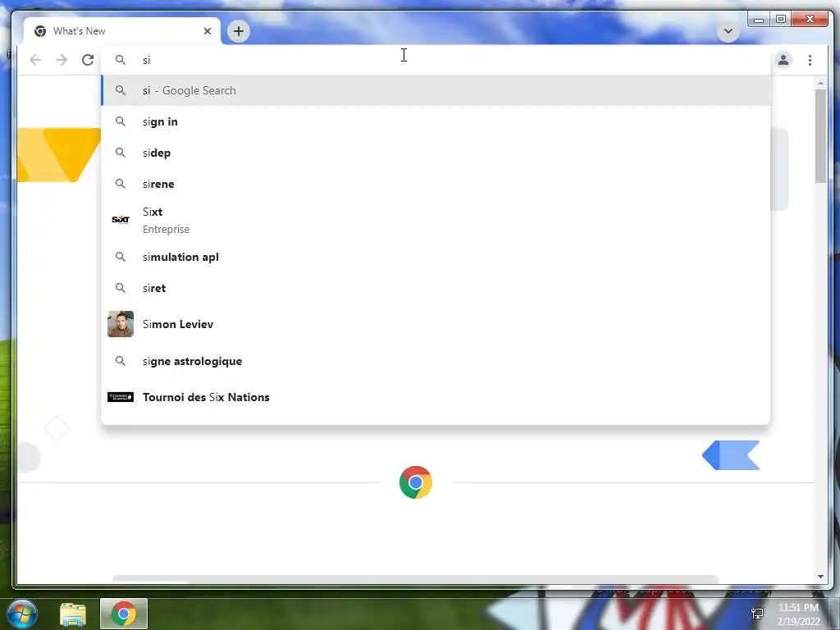This screenshot has height=630, width=840.
Task: Click the Six Nations tournament logo
Action: pyautogui.click(x=121, y=397)
